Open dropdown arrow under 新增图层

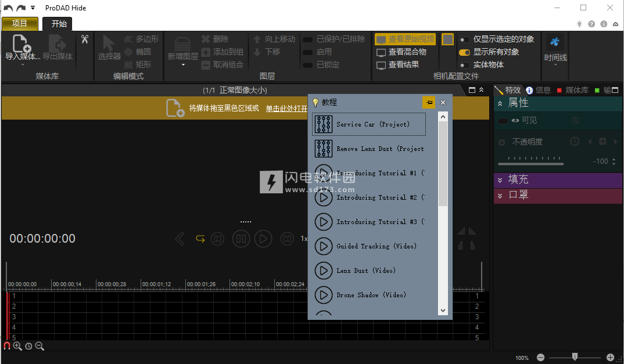(x=183, y=64)
